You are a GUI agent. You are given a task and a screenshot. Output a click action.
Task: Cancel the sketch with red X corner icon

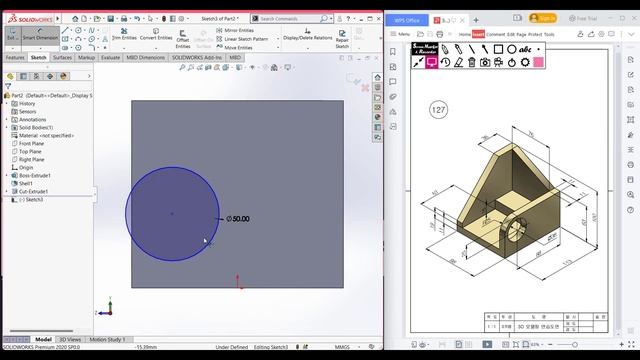[365, 88]
